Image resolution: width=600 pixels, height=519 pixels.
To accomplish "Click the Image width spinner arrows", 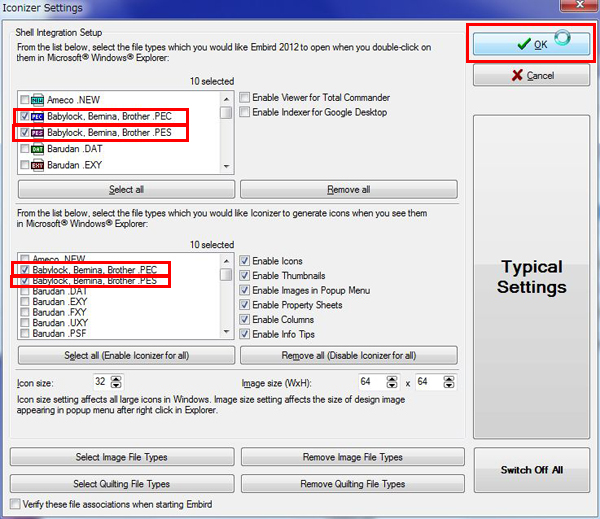I will coord(392,382).
